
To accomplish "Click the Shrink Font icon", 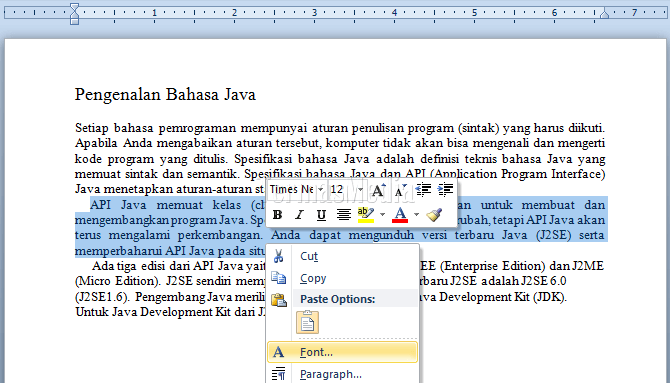I will click(x=400, y=190).
